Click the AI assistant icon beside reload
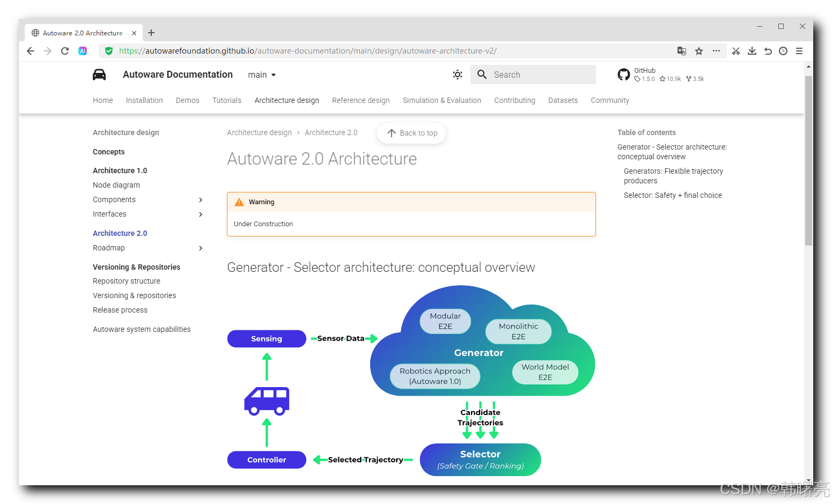This screenshot has width=832, height=504. click(x=83, y=51)
